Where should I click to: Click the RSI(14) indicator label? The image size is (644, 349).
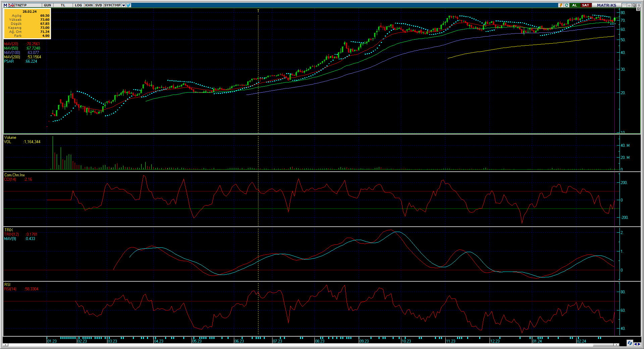(x=10, y=289)
